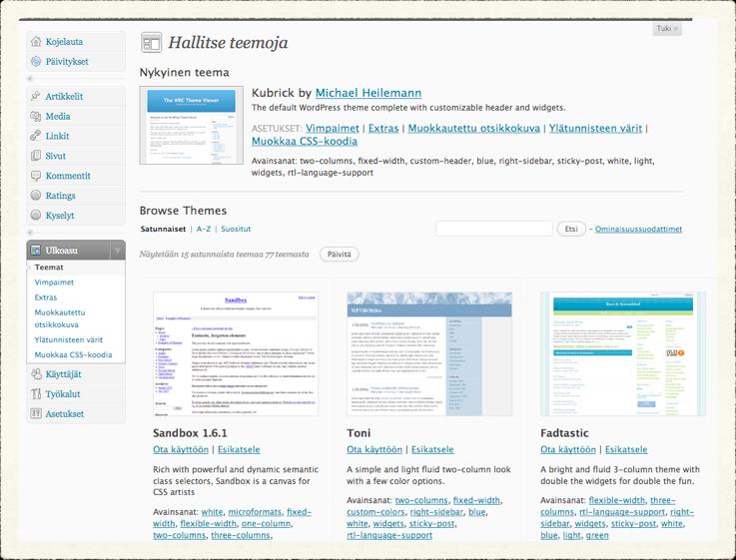Select Muokkautettu otsikkokuva in sidebar submenu
The width and height of the screenshot is (736, 560).
coord(60,318)
